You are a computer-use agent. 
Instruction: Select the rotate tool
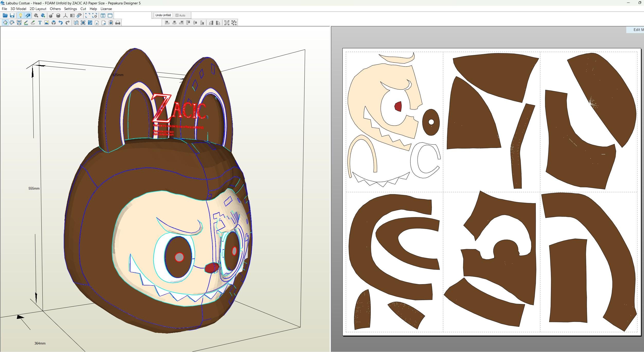coord(12,23)
